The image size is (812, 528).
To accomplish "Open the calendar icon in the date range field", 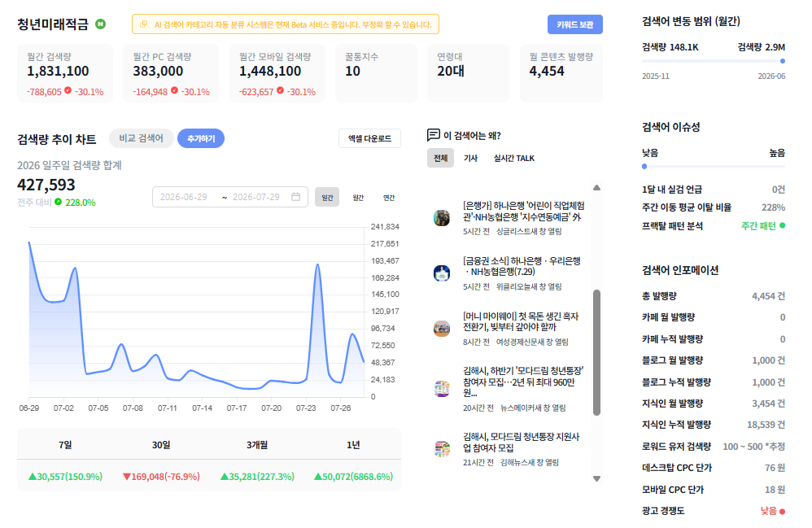I will (x=295, y=197).
